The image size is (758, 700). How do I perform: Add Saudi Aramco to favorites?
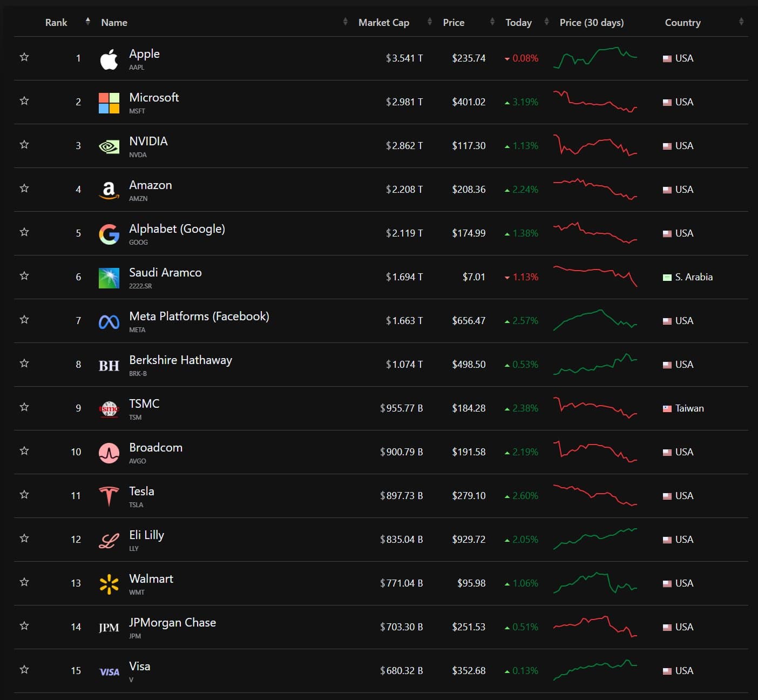[x=24, y=275]
